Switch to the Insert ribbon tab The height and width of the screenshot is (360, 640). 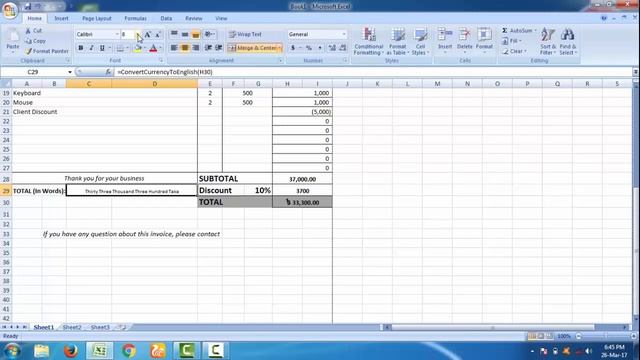click(62, 18)
